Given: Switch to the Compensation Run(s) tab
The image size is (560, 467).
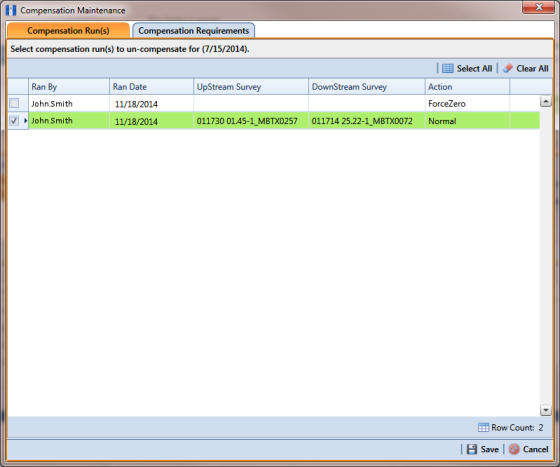Looking at the screenshot, I should [68, 30].
